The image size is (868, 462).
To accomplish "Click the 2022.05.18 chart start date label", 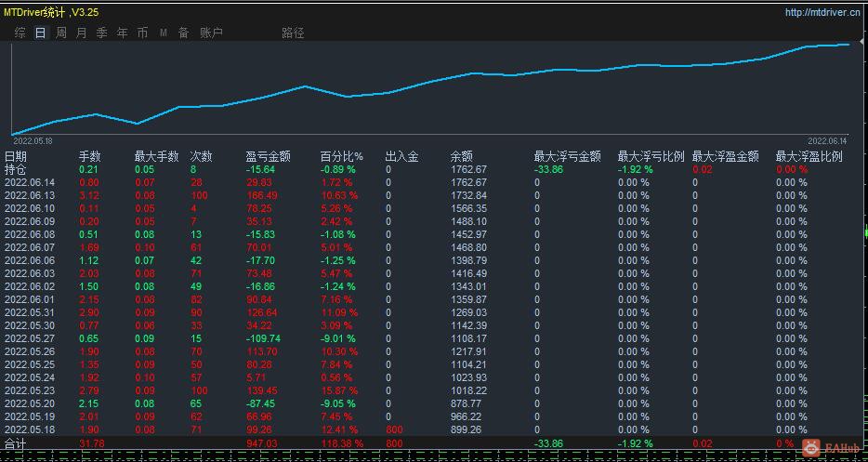I will click(33, 140).
